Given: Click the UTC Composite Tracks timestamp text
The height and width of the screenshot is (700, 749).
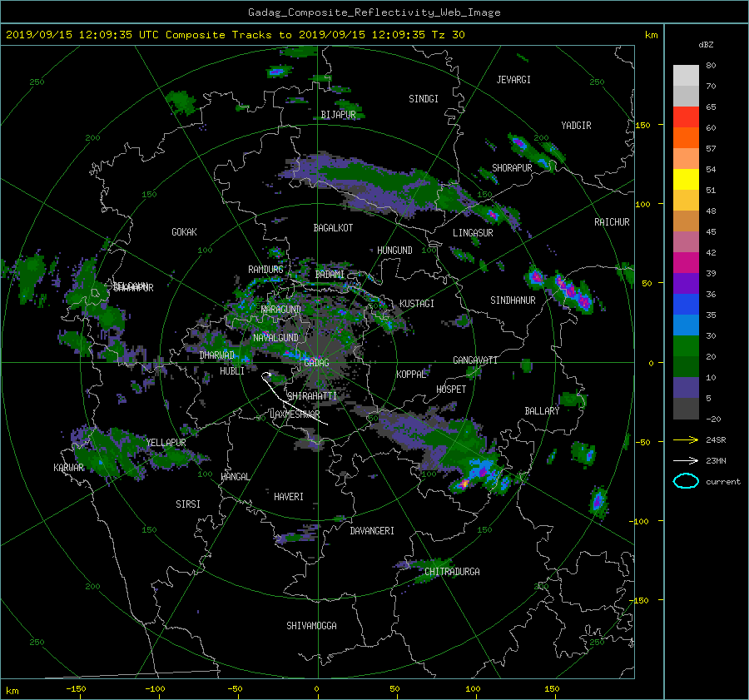Looking at the screenshot, I should click(235, 35).
